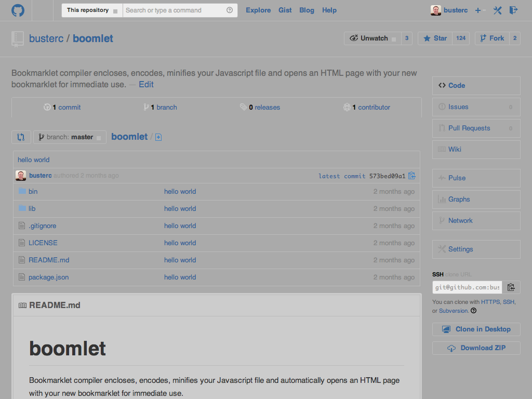532x399 pixels.
Task: Open the Pulse tab
Action: (476, 178)
